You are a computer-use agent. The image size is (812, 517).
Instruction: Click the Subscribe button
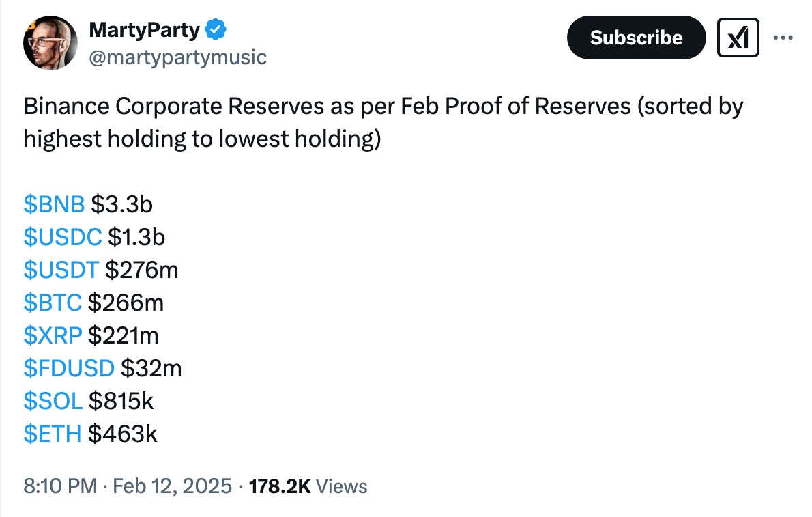coord(635,38)
